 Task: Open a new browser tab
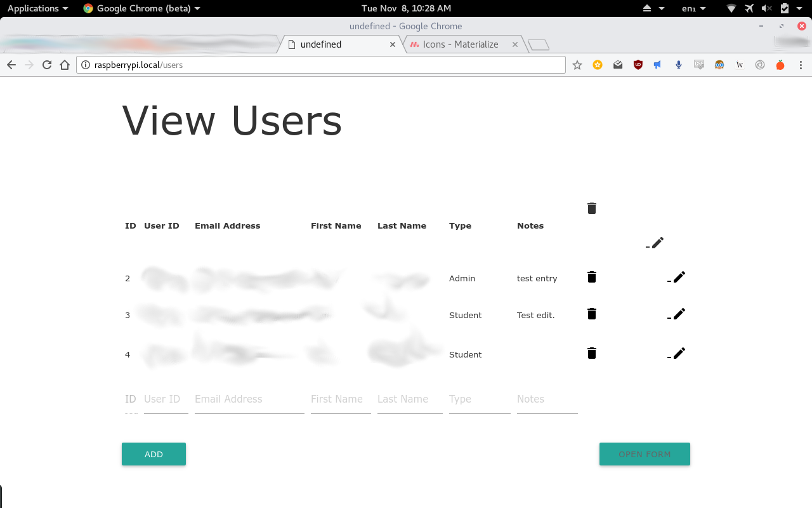click(x=539, y=44)
